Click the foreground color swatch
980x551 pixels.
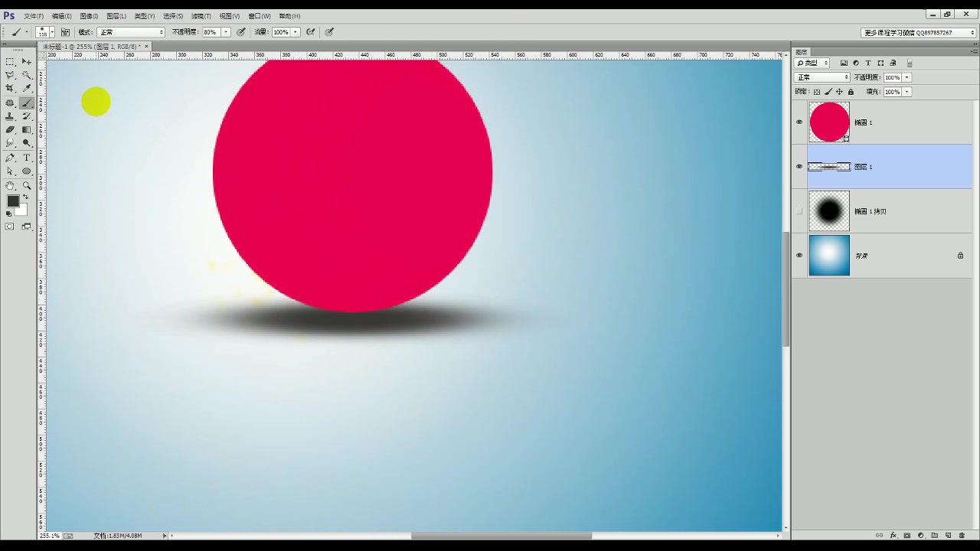coord(12,201)
